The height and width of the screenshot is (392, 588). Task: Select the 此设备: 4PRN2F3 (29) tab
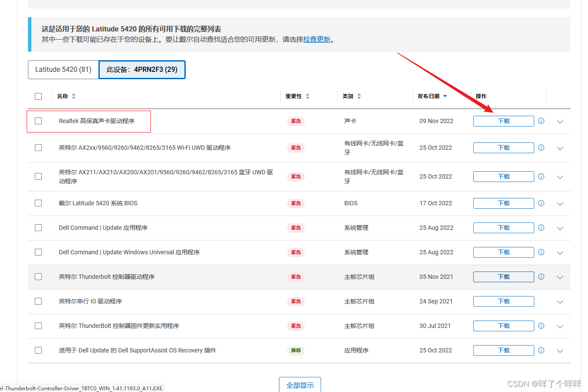point(142,70)
